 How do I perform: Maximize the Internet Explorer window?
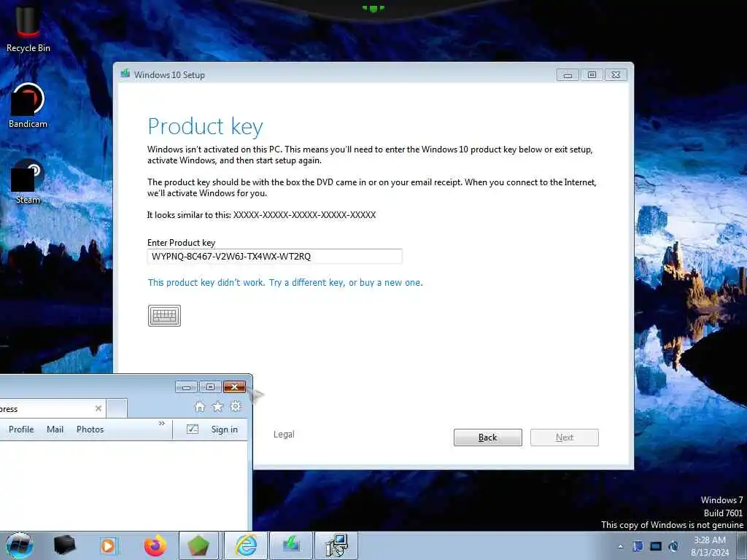210,387
